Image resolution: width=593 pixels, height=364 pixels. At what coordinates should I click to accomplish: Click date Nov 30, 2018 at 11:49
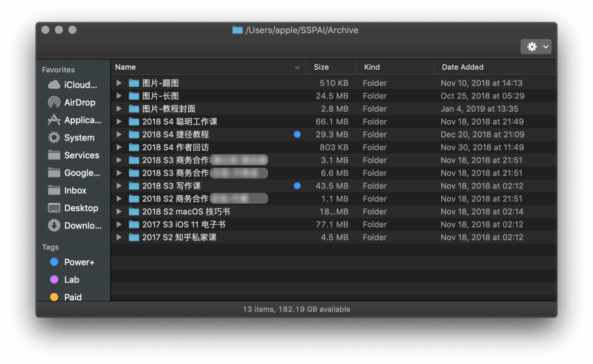tap(482, 147)
